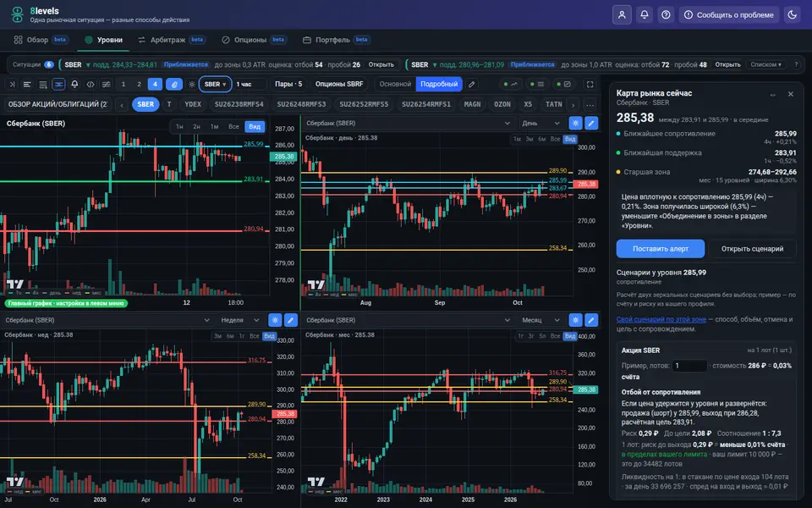Select the Основной view mode

tap(395, 84)
